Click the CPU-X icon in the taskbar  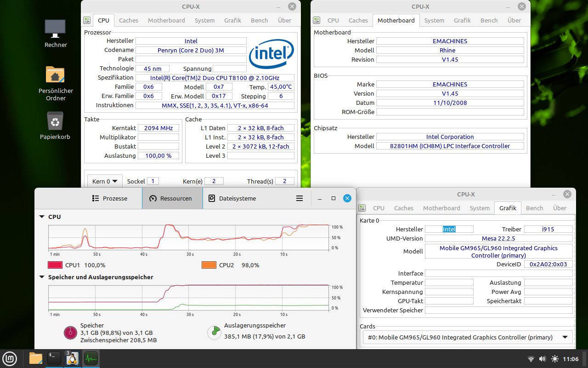click(72, 358)
